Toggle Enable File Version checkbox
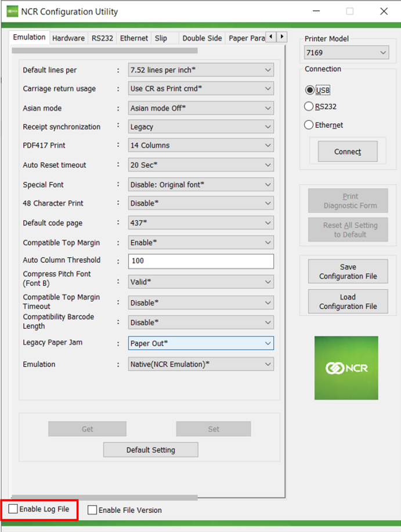Screen dimensions: 401x532 [x=92, y=510]
